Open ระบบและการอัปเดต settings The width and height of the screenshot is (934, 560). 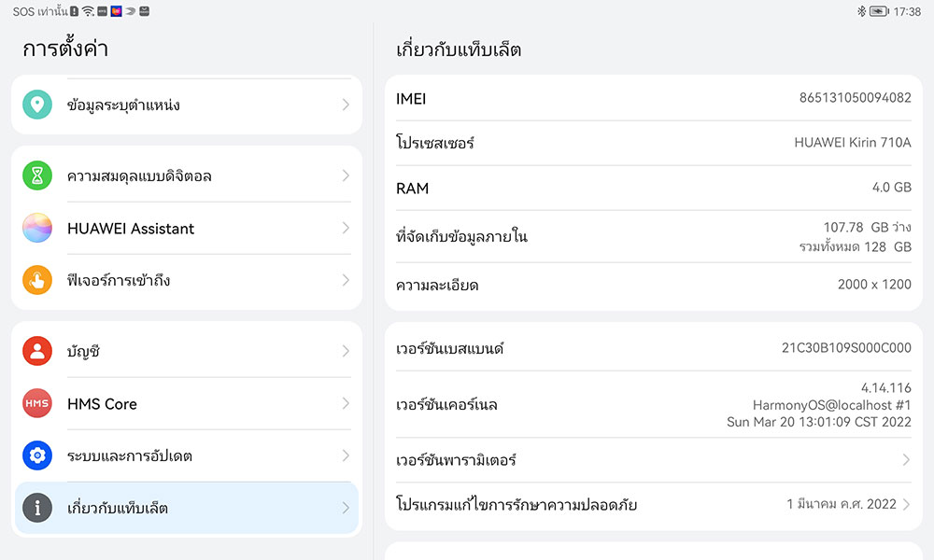[x=187, y=455]
